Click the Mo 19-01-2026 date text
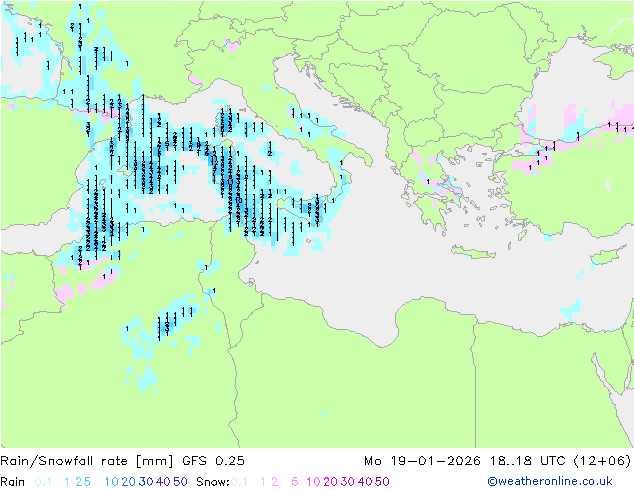634x490 pixels. point(423,461)
